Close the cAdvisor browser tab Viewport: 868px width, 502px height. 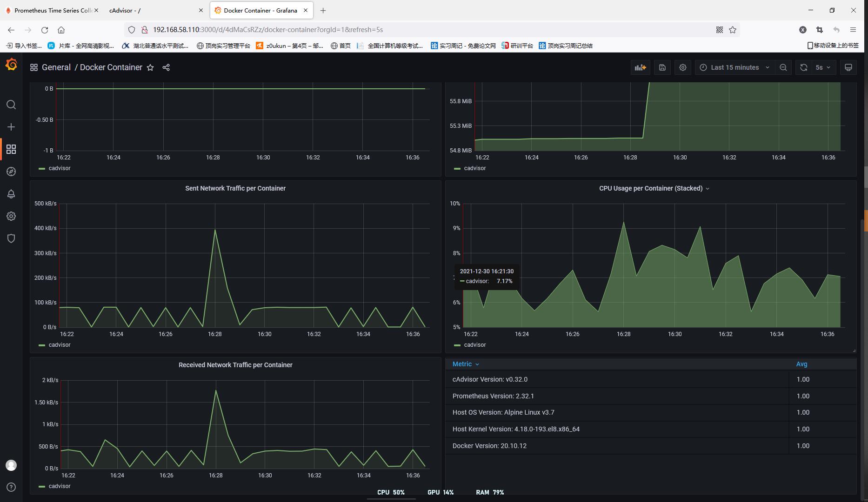point(201,10)
